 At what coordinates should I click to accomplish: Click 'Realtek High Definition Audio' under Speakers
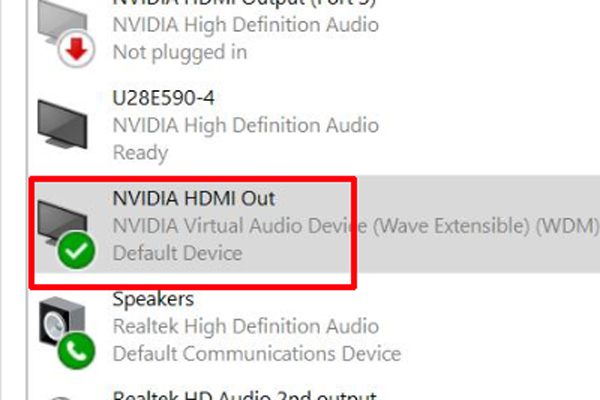pyautogui.click(x=246, y=327)
